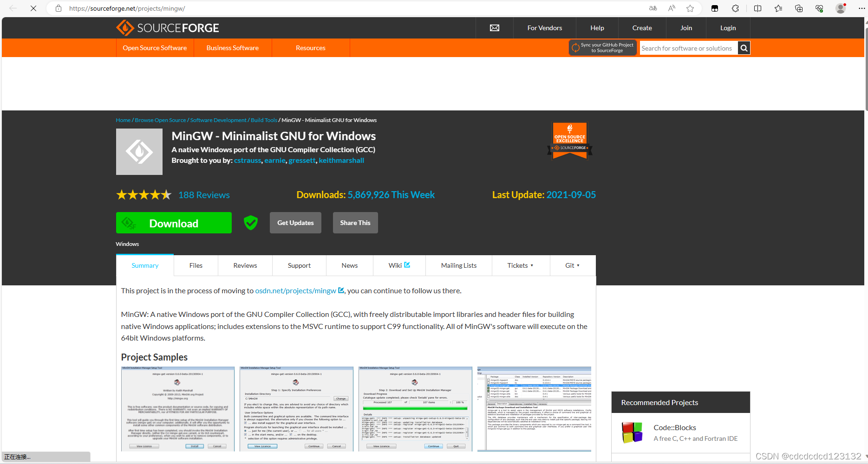Go to the News tab

coord(350,265)
